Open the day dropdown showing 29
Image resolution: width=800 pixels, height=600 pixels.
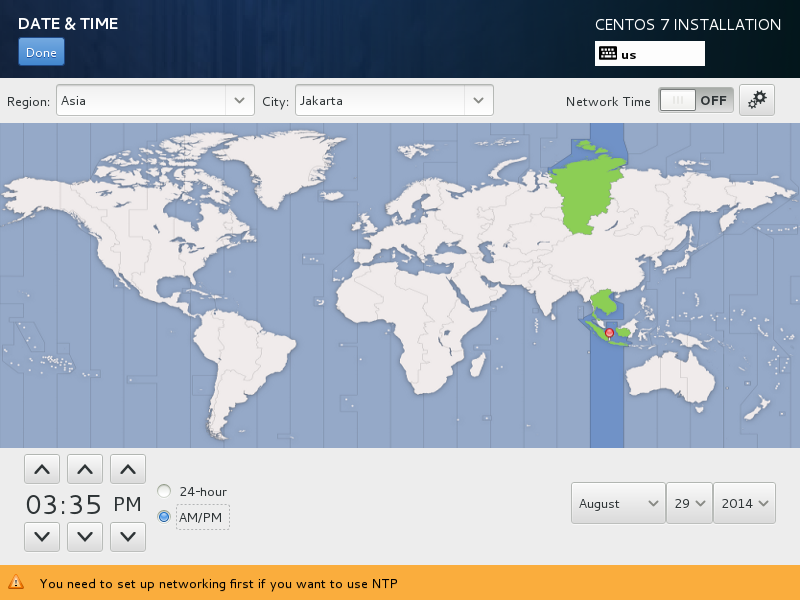tap(689, 503)
